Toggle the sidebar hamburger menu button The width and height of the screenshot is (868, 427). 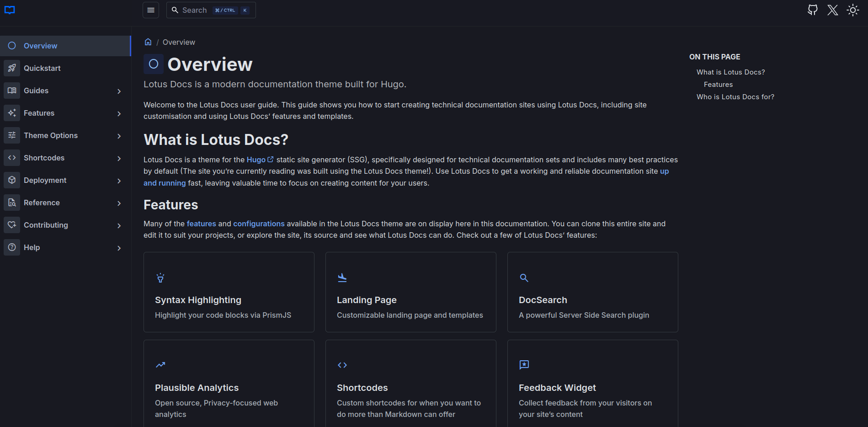tap(151, 10)
